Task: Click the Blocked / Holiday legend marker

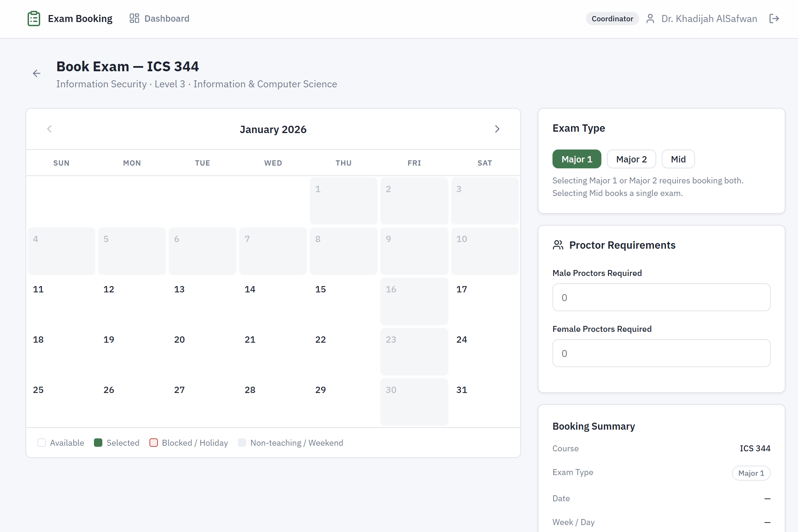Action: click(x=154, y=443)
